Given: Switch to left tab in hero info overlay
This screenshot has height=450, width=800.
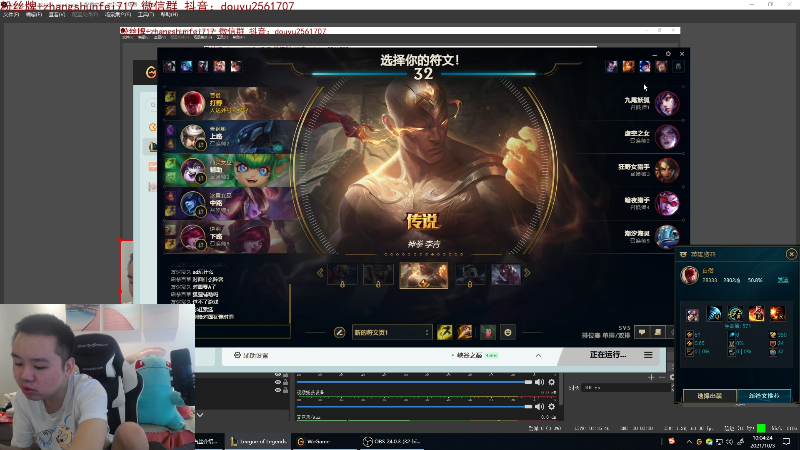Looking at the screenshot, I should click(710, 395).
